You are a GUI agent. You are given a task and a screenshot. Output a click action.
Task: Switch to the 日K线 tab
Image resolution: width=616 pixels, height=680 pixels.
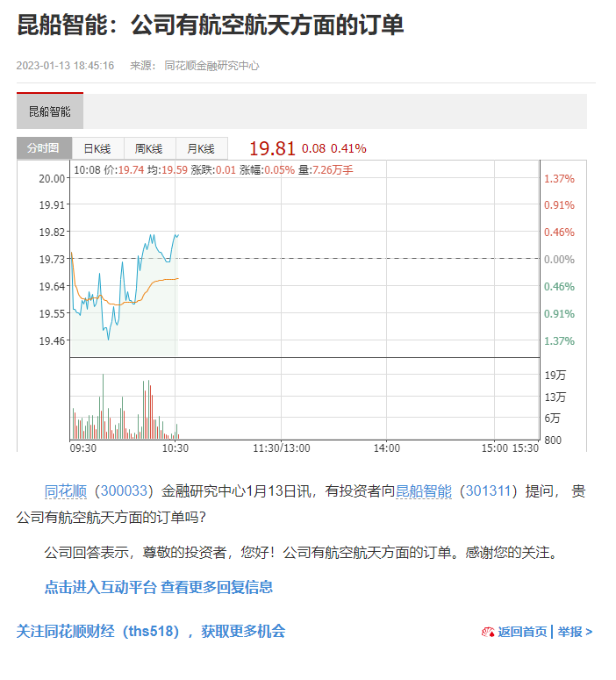(97, 148)
